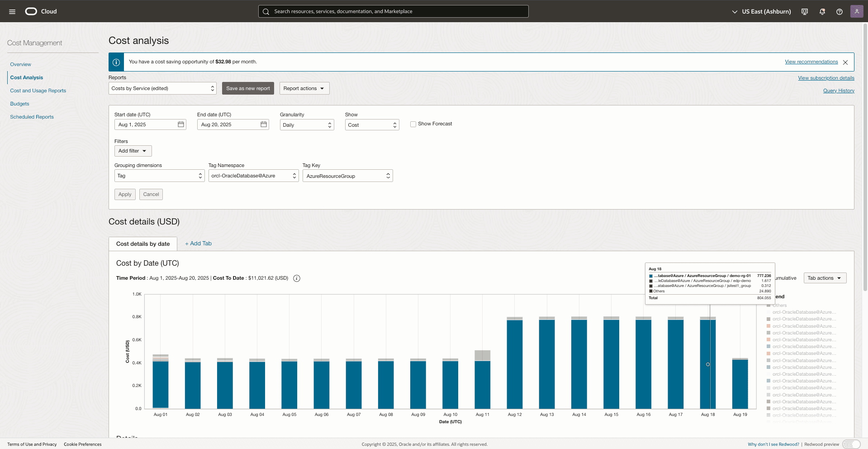This screenshot has width=868, height=449.
Task: Open the Start date calendar picker icon
Action: tap(181, 124)
